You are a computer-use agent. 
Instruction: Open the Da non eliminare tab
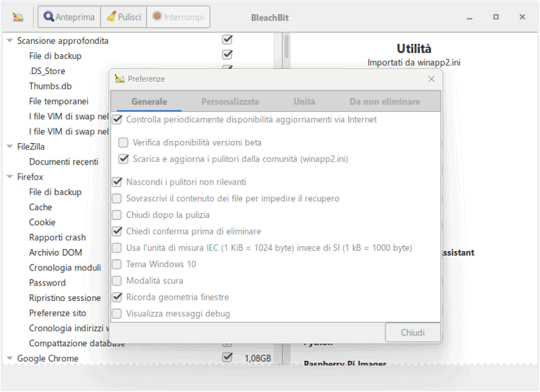(x=385, y=101)
